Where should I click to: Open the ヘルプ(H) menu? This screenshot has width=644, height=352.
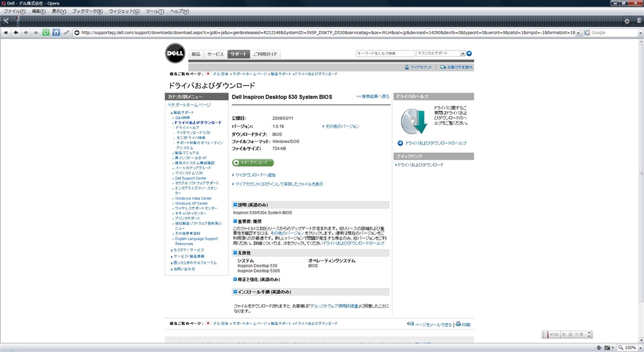coord(179,11)
